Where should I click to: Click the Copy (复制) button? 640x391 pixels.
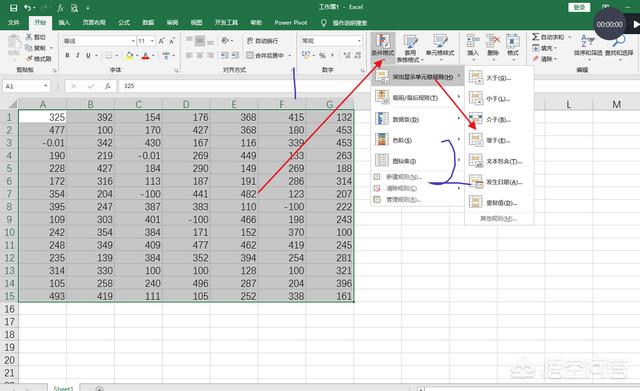point(36,48)
